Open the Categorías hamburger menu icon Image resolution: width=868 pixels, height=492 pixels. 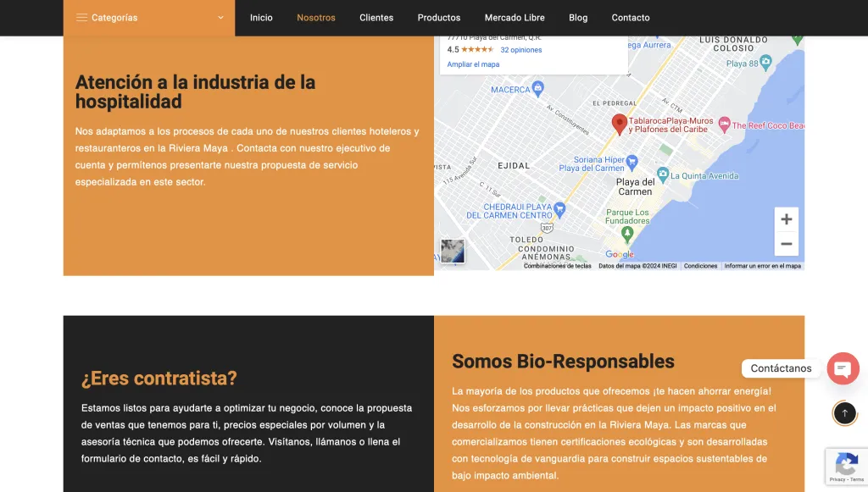pos(81,18)
